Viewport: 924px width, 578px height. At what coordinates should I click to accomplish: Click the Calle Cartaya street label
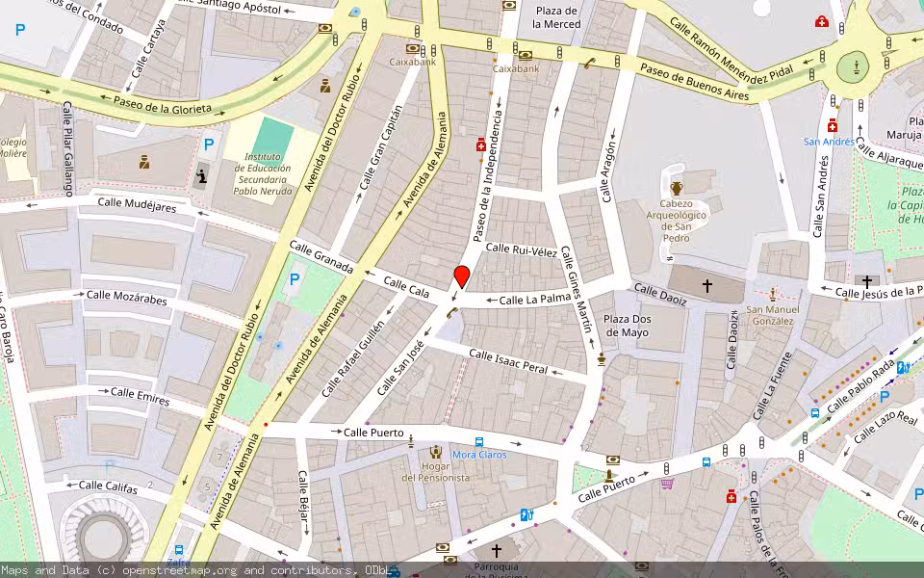[x=149, y=48]
